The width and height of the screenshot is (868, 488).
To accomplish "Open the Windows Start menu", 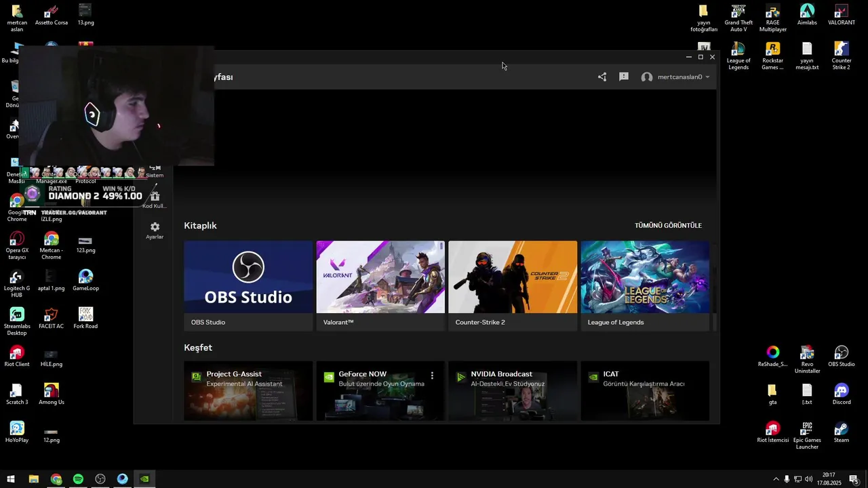I will (11, 479).
